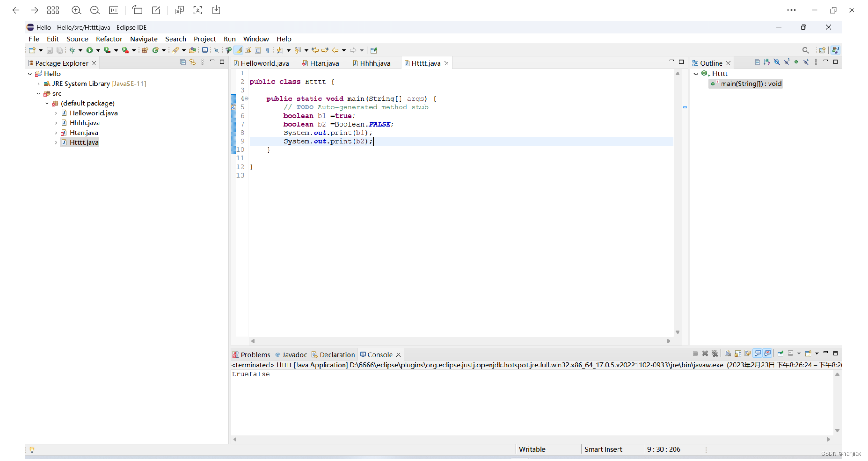Collapse the (default package) node
868x461 pixels.
coord(47,103)
